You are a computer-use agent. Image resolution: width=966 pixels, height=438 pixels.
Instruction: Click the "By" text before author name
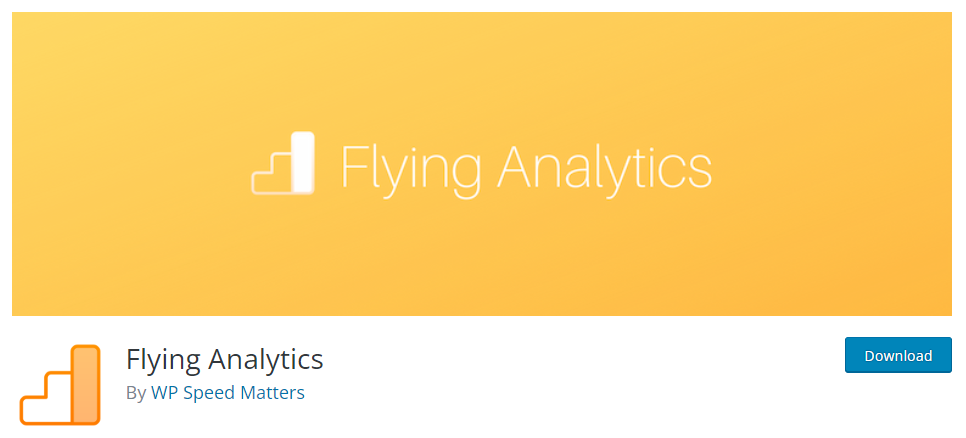(136, 393)
